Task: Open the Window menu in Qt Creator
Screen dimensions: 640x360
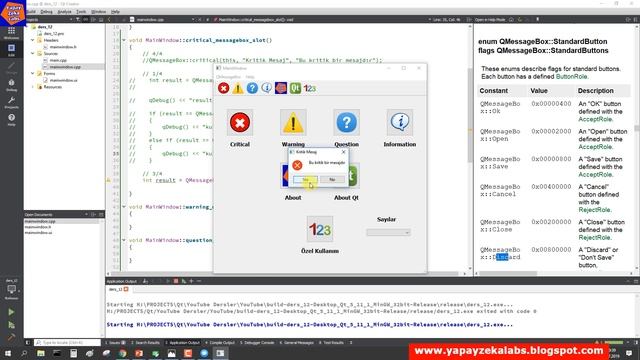Action: (x=98, y=12)
